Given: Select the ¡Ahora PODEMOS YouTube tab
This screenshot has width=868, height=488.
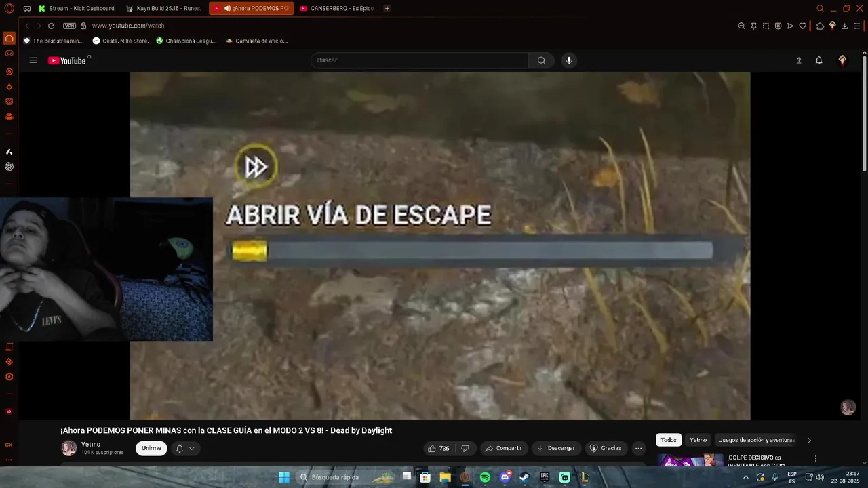Looking at the screenshot, I should click(252, 8).
